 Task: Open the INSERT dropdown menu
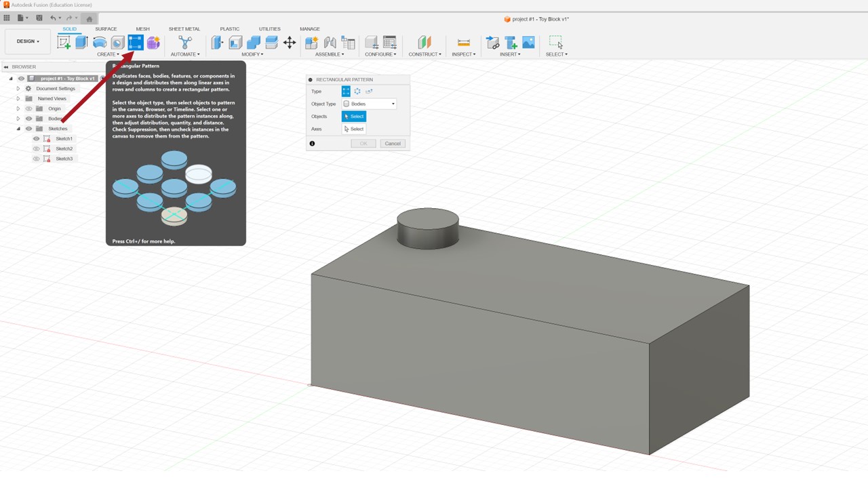click(510, 54)
